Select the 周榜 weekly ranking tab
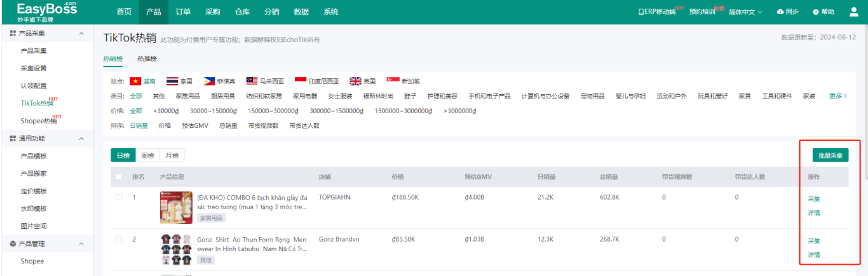 [147, 156]
